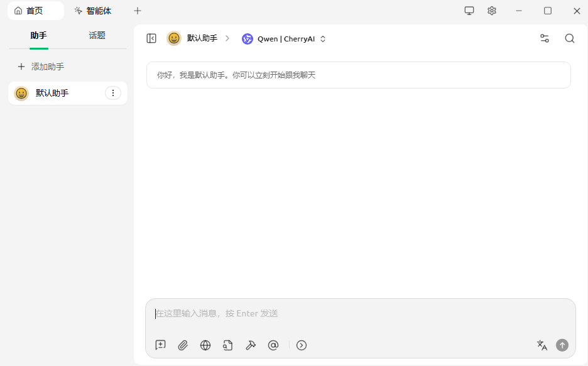Click the 默认助手 name in the chat header
This screenshot has height=366, width=588.
[x=202, y=38]
